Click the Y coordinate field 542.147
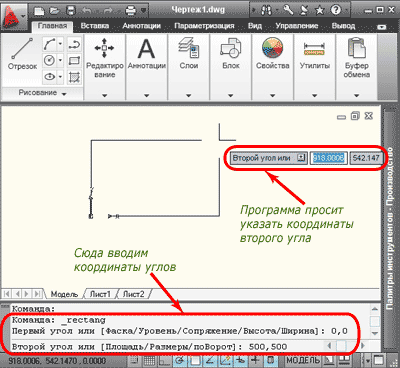Screen dimensions: 400x368 point(366,158)
